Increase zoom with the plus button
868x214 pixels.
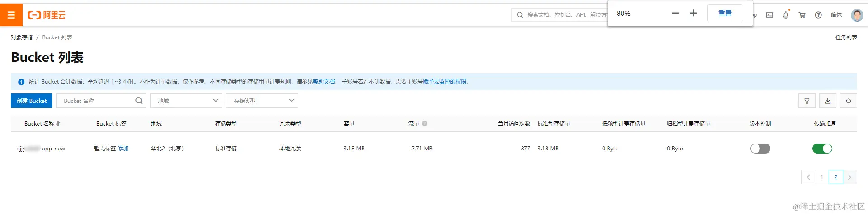point(693,13)
